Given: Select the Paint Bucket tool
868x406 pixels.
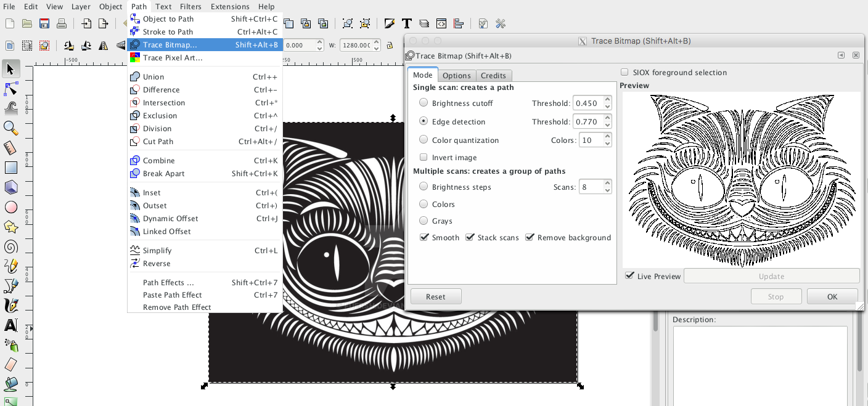Looking at the screenshot, I should (10, 384).
